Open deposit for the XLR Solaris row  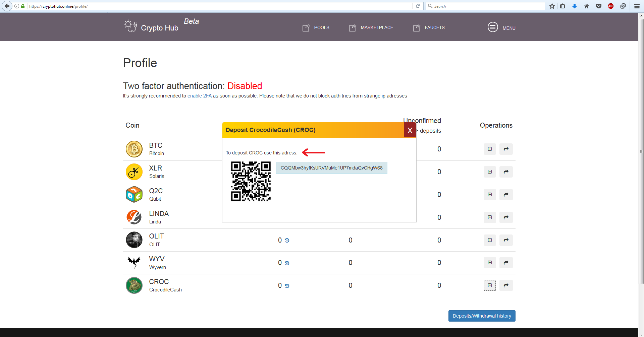pyautogui.click(x=490, y=172)
